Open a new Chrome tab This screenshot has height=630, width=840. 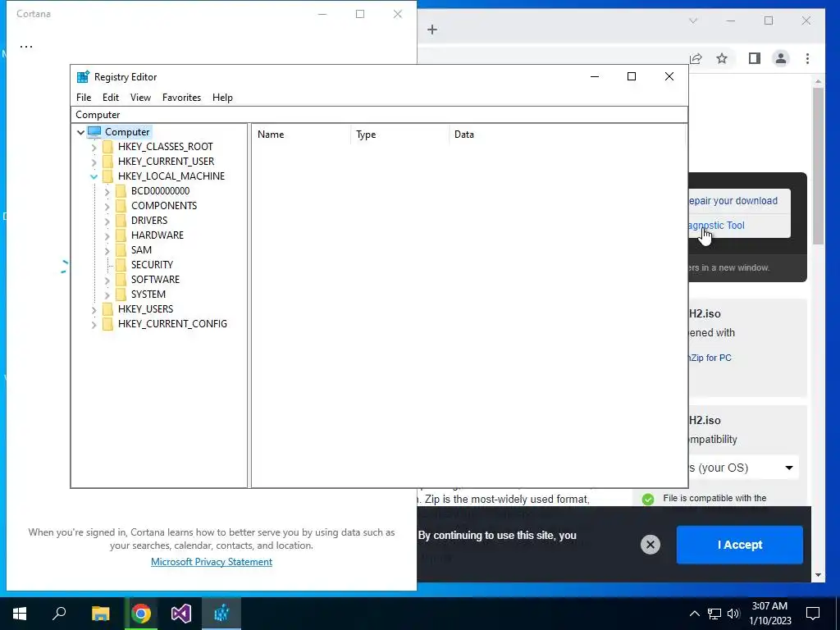(x=432, y=30)
